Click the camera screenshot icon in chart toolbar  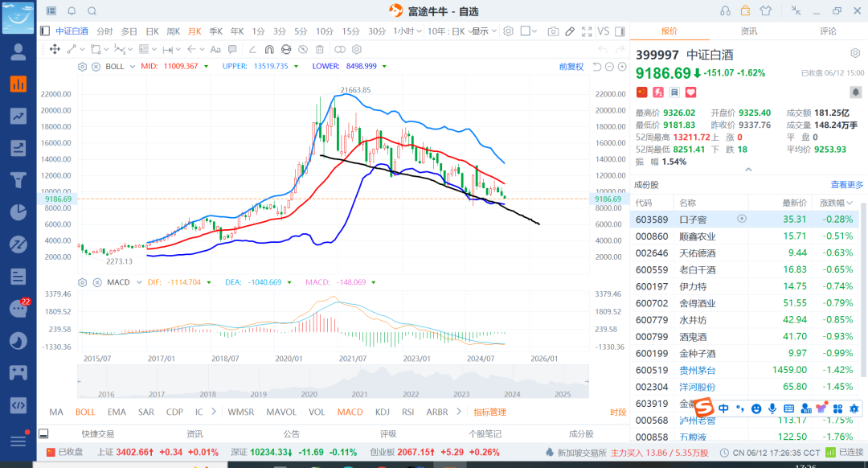tap(552, 31)
